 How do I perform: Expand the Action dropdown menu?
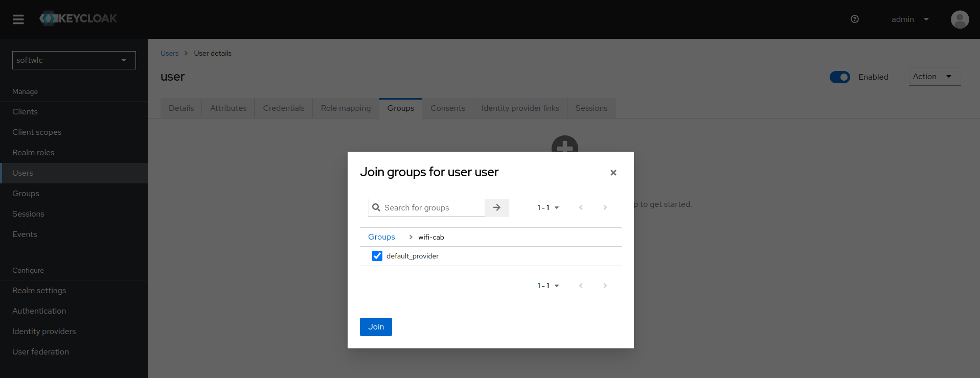coord(935,77)
